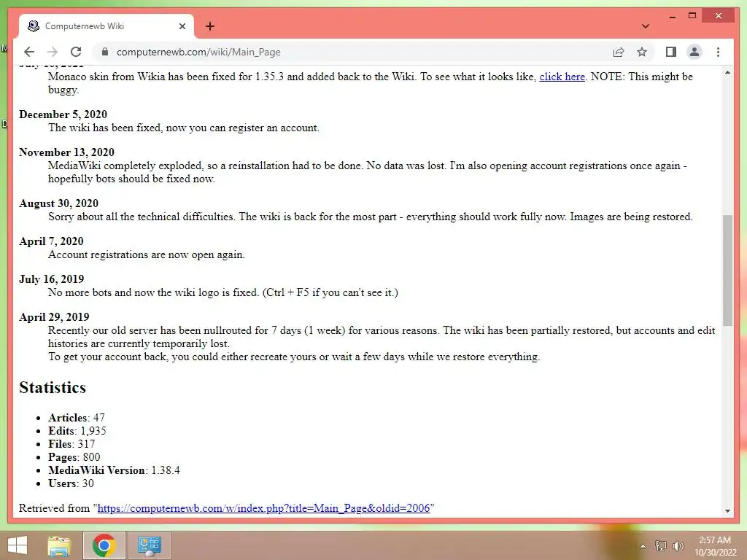Click the 'July 16, 2019' date

[52, 279]
